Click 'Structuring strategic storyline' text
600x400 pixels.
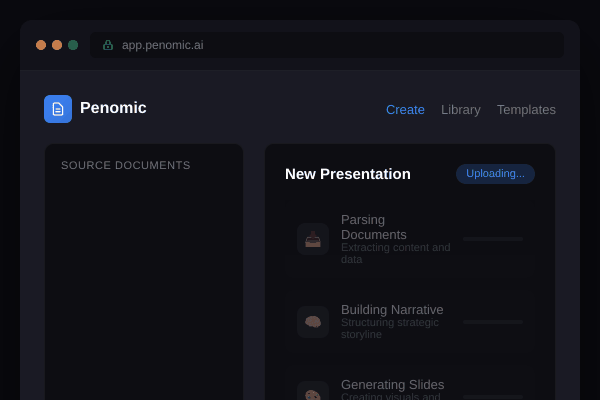click(x=390, y=328)
